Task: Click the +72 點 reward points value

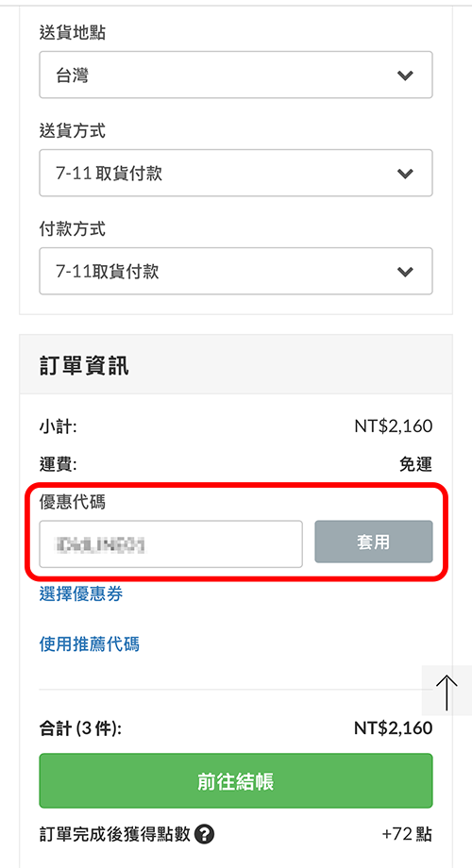Action: pyautogui.click(x=407, y=834)
